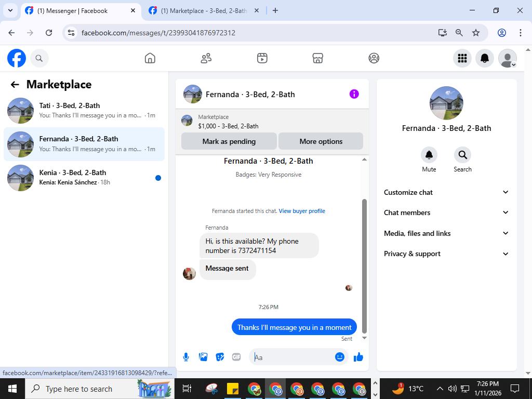Open Chrome three-dot menu
Screen dimensions: 532x399
[x=520, y=33]
